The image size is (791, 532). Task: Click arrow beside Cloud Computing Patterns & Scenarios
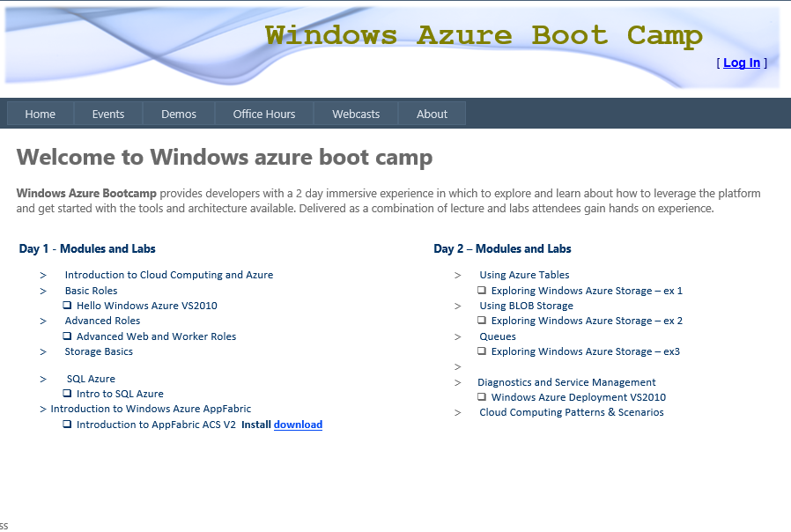click(x=458, y=412)
